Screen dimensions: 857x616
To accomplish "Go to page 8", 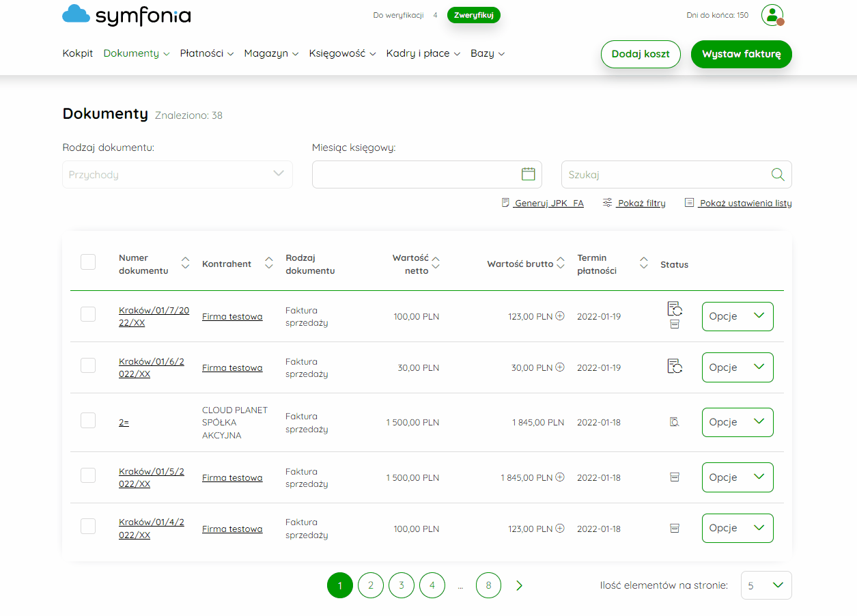I will point(488,585).
